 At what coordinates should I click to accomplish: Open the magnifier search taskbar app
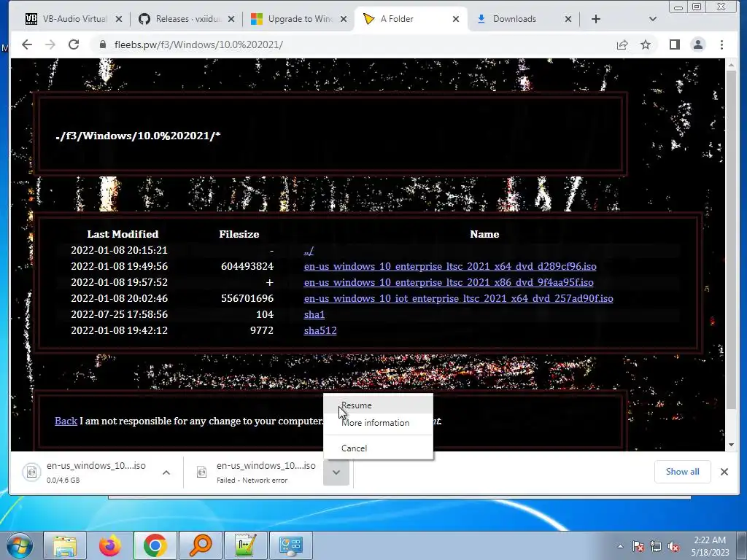pyautogui.click(x=201, y=545)
